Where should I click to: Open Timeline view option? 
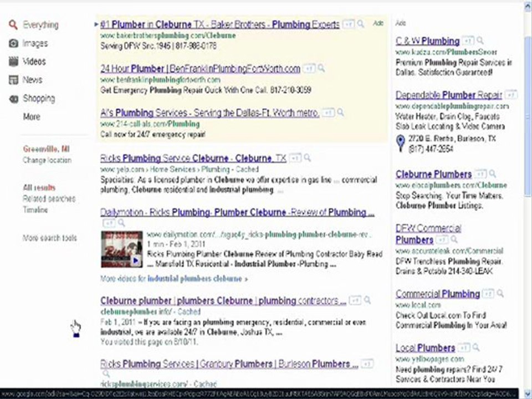[35, 209]
